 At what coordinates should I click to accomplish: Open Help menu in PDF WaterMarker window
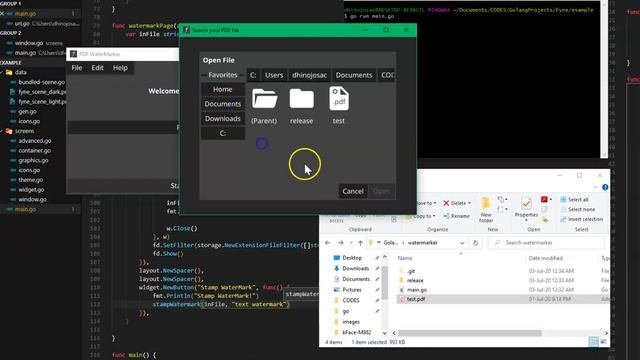[x=120, y=68]
